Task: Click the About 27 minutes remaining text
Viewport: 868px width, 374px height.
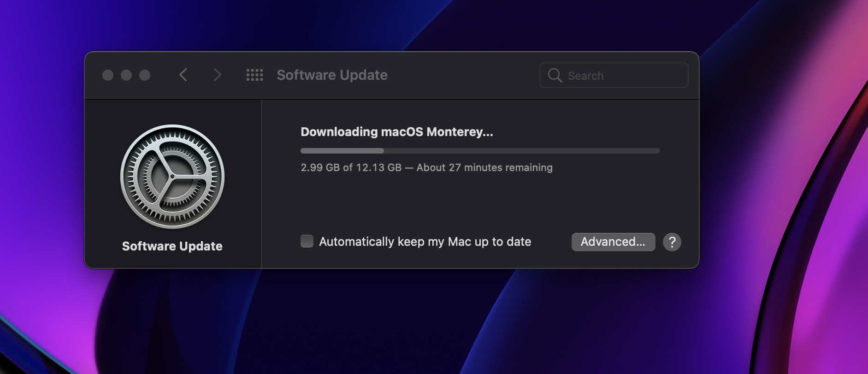Action: coord(484,167)
